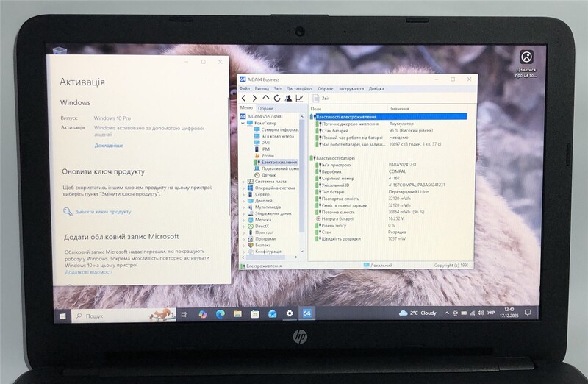Open the AIDA64 user manager icon

click(288, 99)
